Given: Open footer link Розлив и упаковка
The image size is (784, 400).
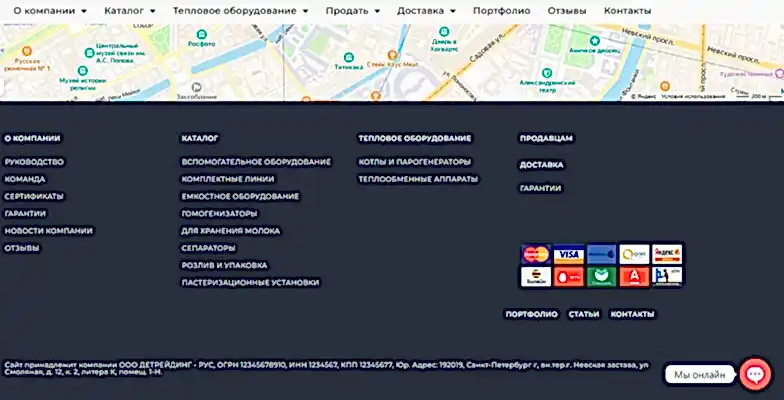Looking at the screenshot, I should (224, 265).
